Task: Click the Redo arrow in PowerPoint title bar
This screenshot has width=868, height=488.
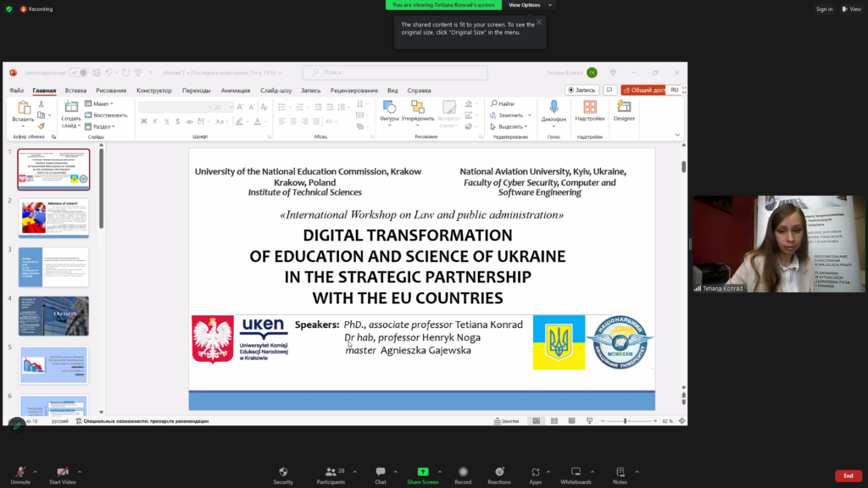Action: [x=126, y=73]
